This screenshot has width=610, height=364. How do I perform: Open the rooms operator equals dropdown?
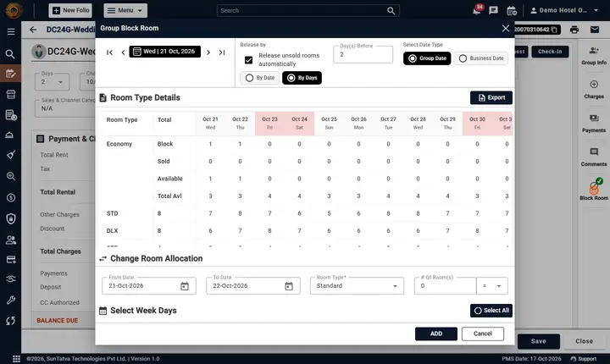[491, 286]
